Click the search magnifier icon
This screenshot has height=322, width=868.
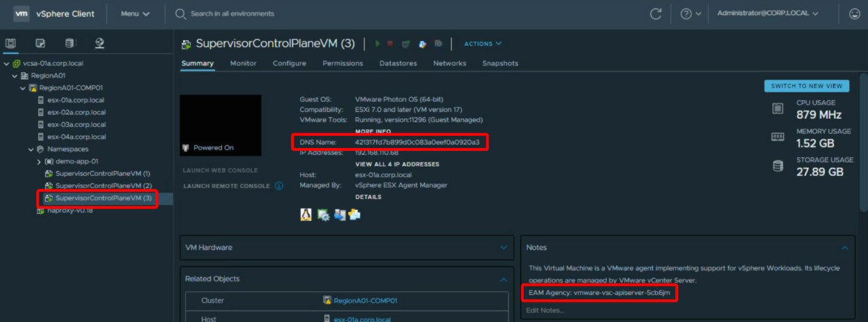[x=181, y=14]
